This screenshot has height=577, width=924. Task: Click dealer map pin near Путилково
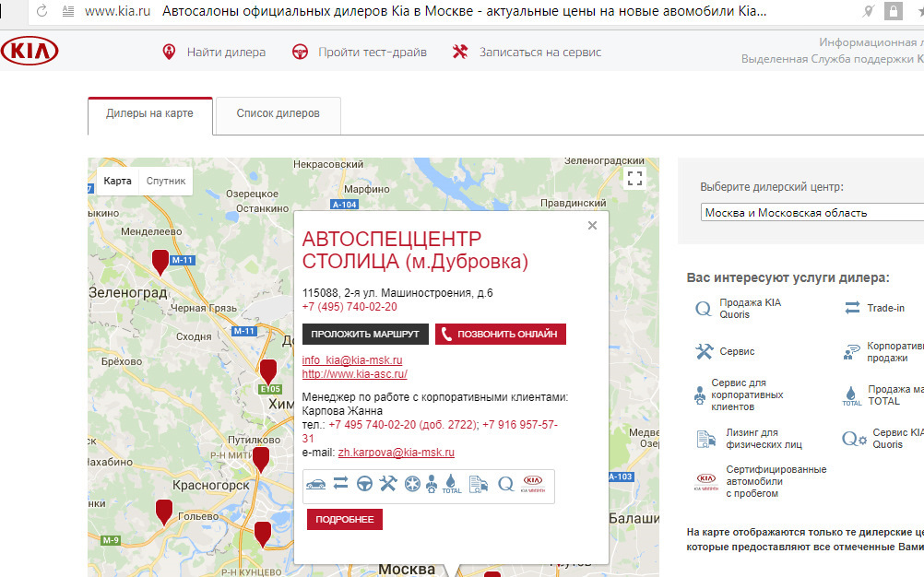(260, 459)
